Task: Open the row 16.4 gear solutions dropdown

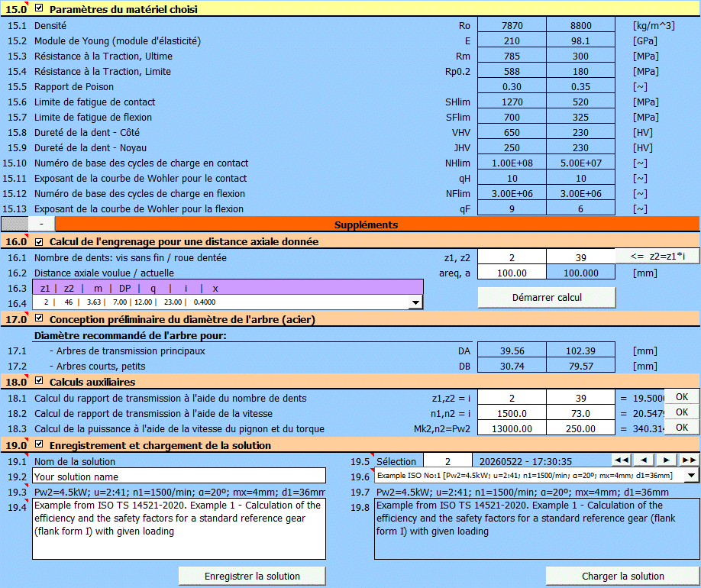Action: [x=415, y=302]
